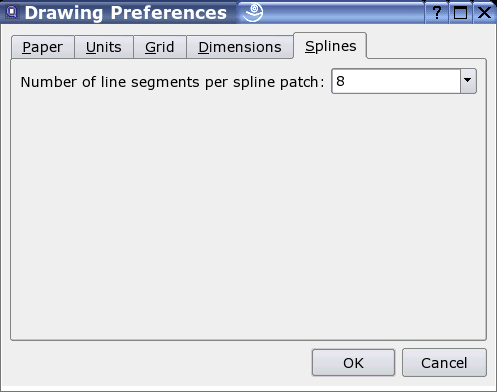This screenshot has height=392, width=497.
Task: Go to the Dimensions tab
Action: [240, 47]
